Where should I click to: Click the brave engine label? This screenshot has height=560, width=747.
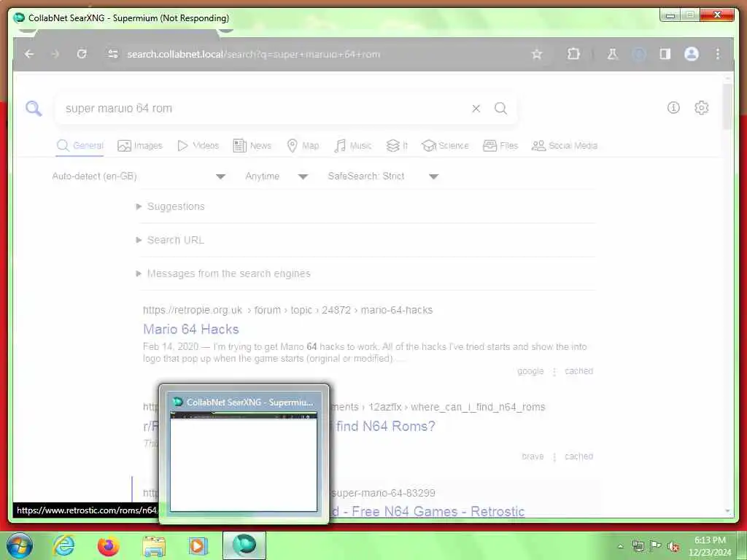(533, 456)
